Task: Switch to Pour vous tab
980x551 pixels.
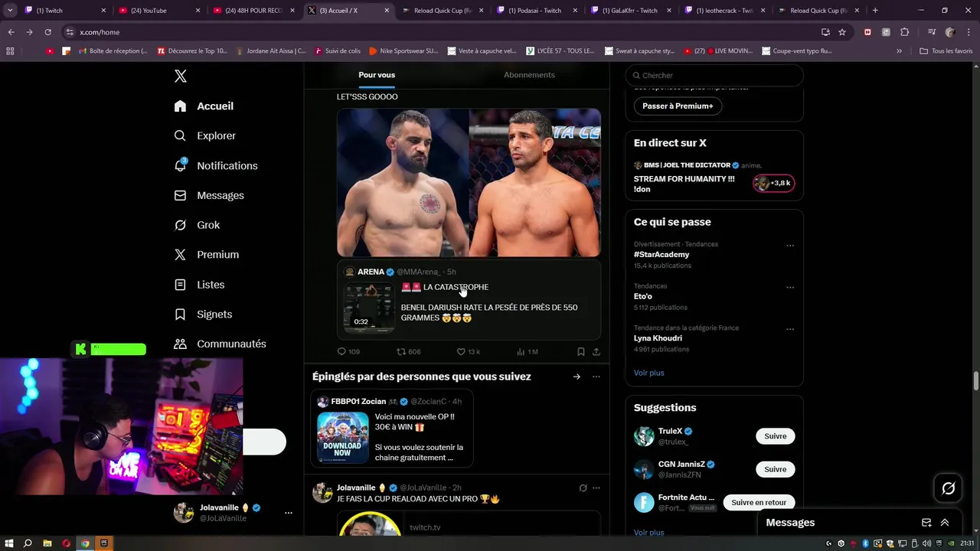Action: point(377,75)
